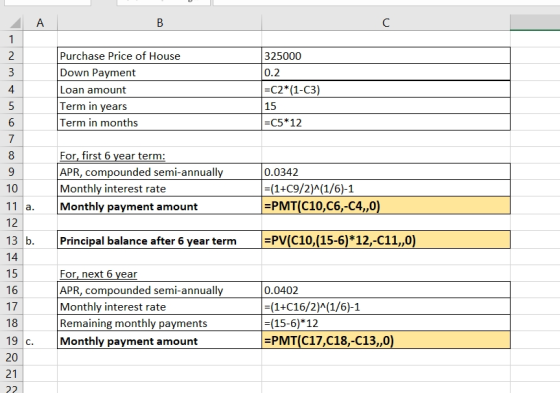Click 'APR, compounded semi-annually' in row 9
The height and width of the screenshot is (393, 560).
pyautogui.click(x=160, y=172)
